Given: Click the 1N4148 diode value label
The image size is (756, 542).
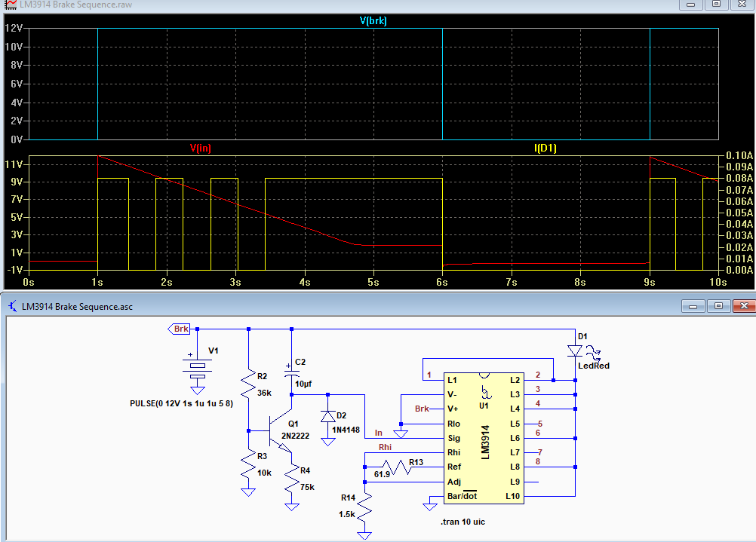Looking at the screenshot, I should tap(346, 430).
